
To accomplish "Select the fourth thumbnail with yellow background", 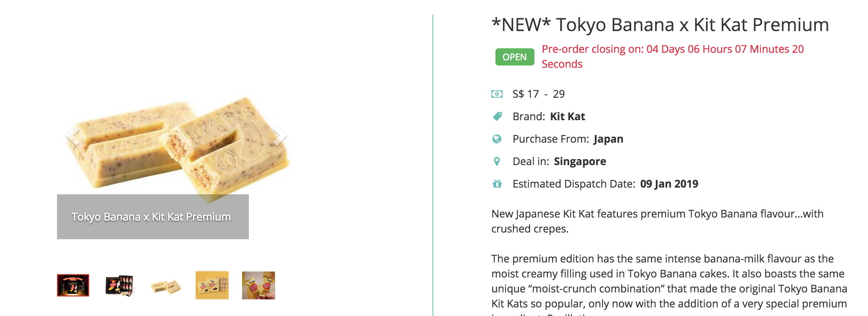I will [x=212, y=285].
